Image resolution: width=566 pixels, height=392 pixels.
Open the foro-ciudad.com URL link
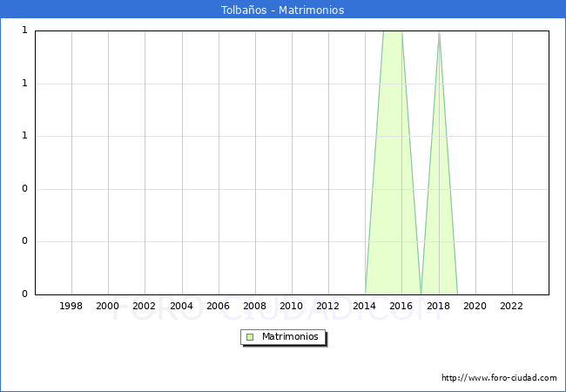click(499, 378)
